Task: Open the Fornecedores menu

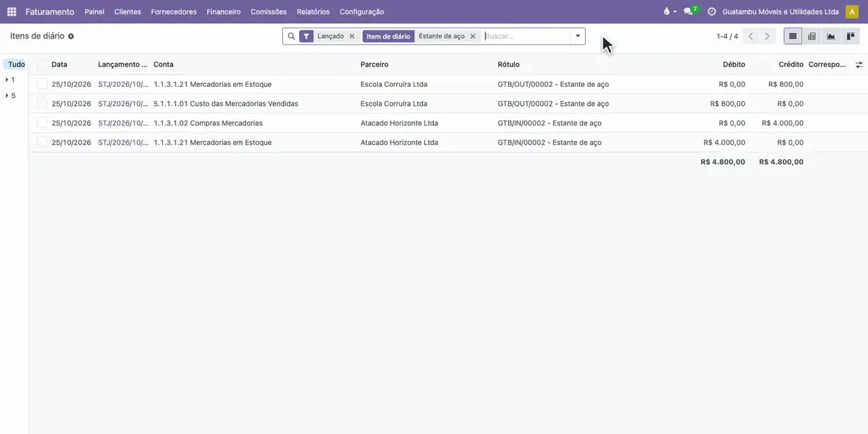Action: [x=174, y=12]
